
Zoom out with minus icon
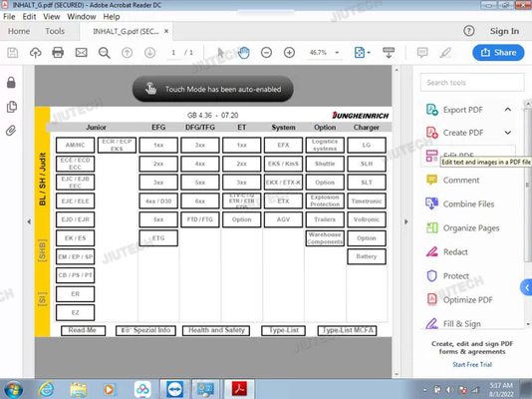pos(266,53)
